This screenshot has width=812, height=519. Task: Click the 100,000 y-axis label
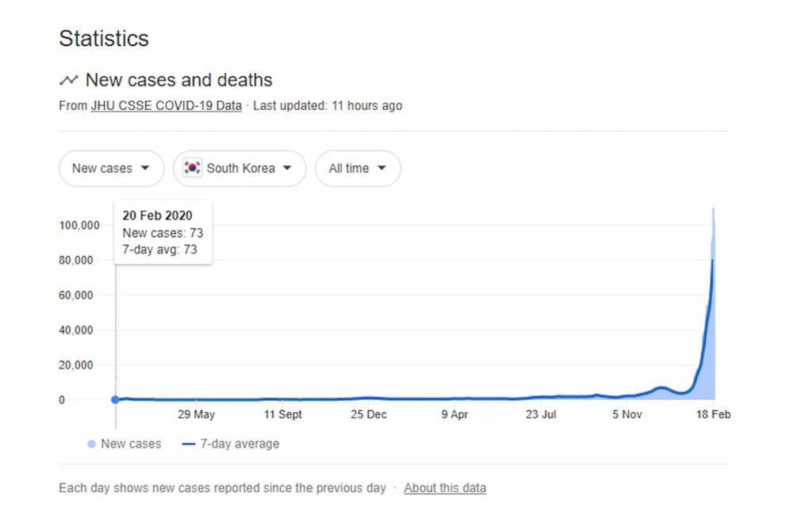(79, 225)
